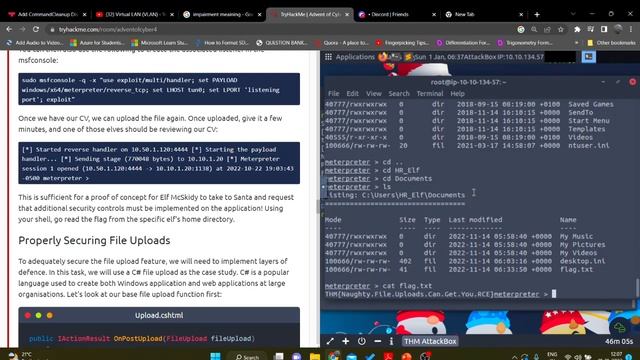Click minus icon in AttackBox bar
Viewport: 640px width, 360px height.
pyautogui.click(x=378, y=341)
